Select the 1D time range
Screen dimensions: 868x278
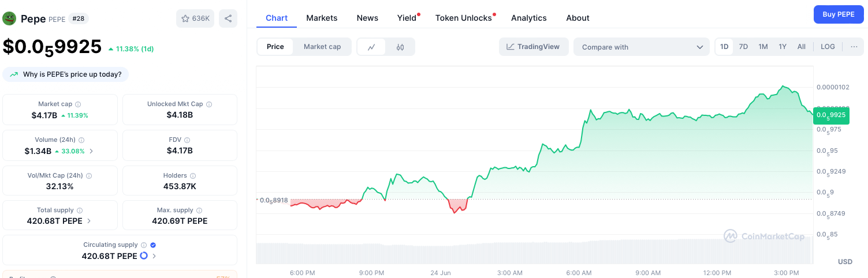pyautogui.click(x=724, y=47)
